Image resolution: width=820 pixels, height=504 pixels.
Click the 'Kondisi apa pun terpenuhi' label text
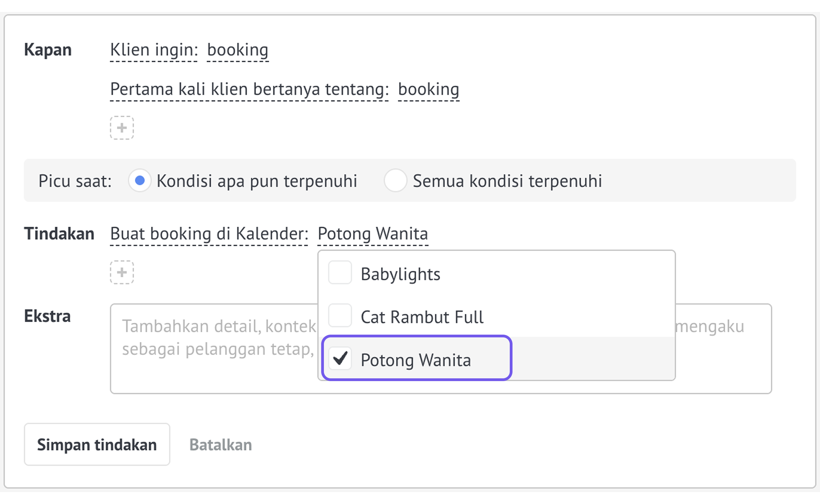[257, 181]
